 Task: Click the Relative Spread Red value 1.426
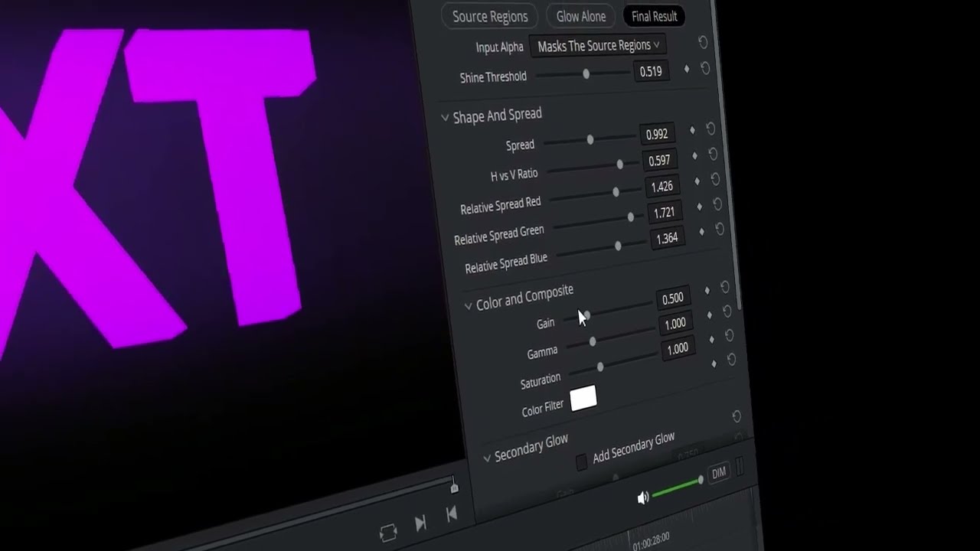tap(661, 186)
